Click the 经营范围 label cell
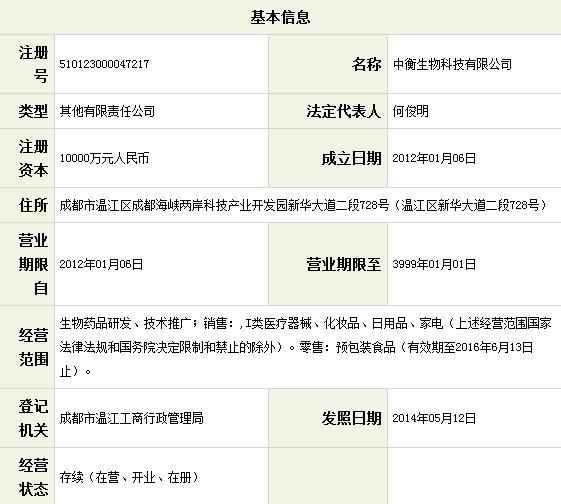561x504 pixels. [27, 347]
